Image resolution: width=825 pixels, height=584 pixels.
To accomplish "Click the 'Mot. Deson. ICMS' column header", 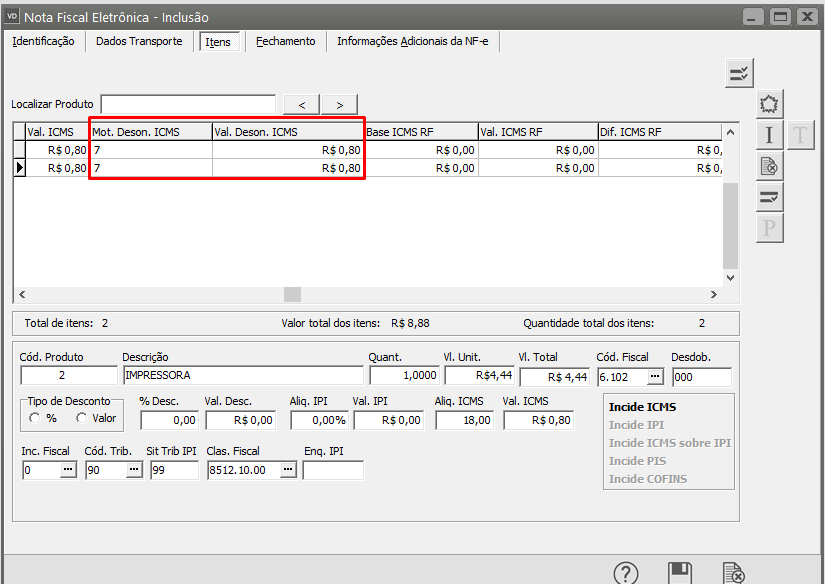I will pos(152,132).
